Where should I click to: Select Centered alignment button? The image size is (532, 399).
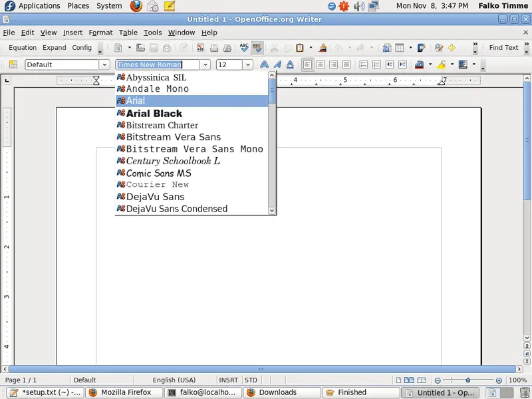pyautogui.click(x=321, y=65)
